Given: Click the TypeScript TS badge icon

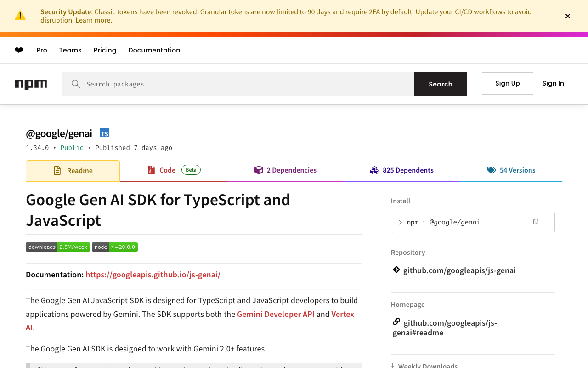Looking at the screenshot, I should pos(104,133).
